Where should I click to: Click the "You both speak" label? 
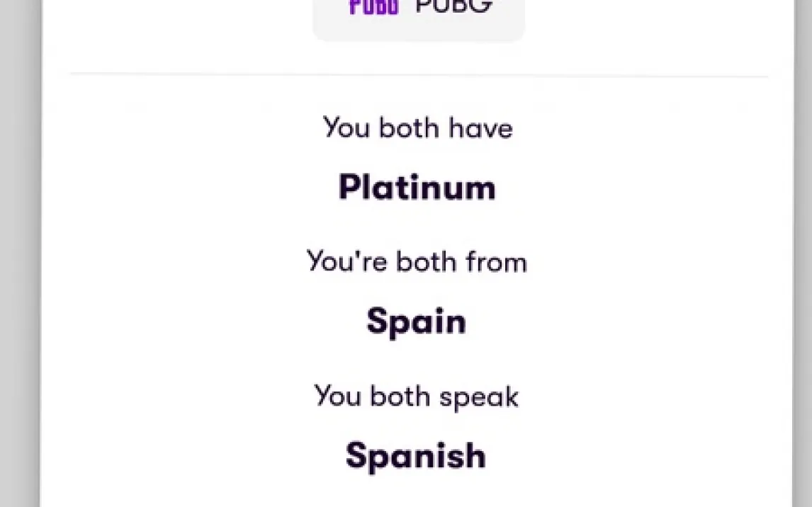coord(417,396)
